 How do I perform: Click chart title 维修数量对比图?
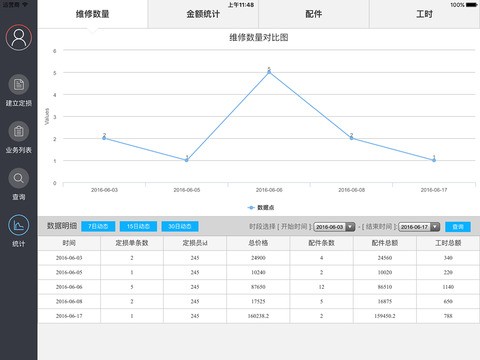tap(259, 37)
